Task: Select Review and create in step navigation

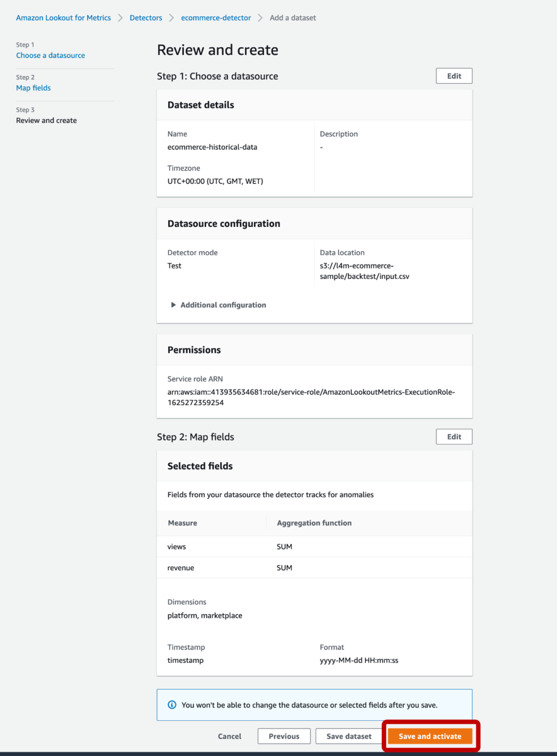Action: [47, 120]
